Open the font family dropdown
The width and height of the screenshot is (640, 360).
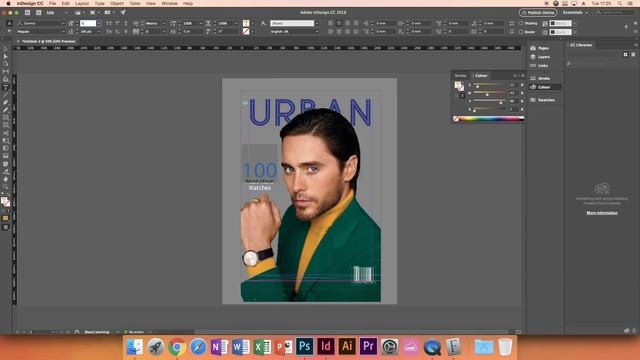pyautogui.click(x=63, y=23)
